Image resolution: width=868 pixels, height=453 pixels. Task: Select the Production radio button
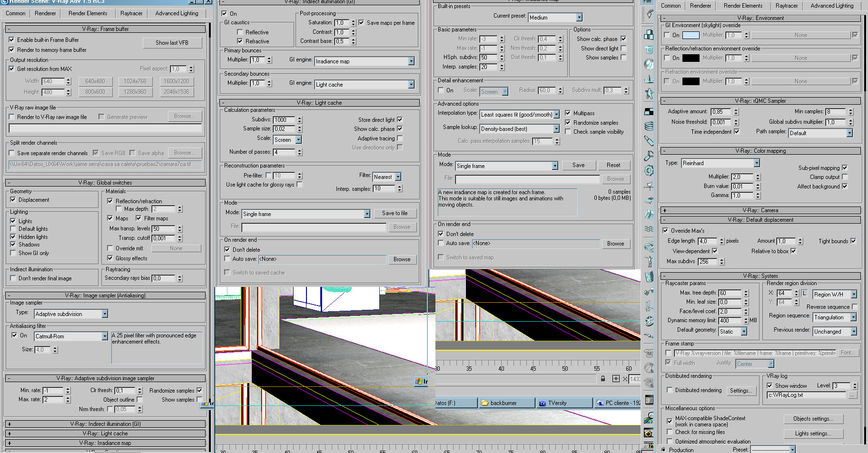[x=663, y=450]
